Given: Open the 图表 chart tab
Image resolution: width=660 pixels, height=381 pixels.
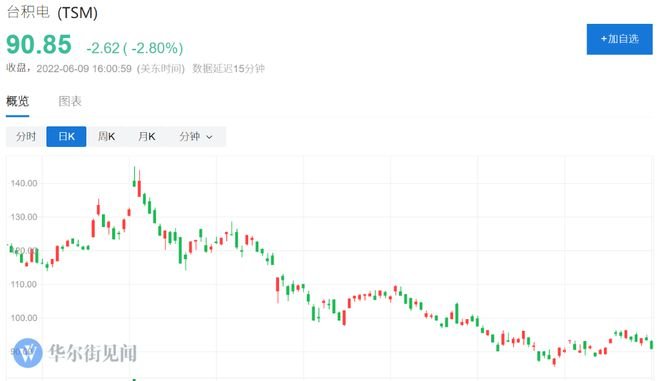Looking at the screenshot, I should click(x=70, y=101).
